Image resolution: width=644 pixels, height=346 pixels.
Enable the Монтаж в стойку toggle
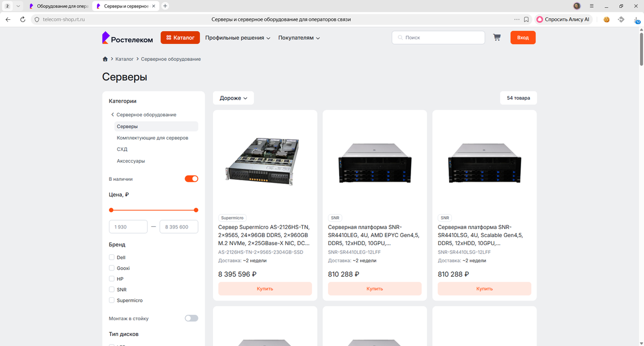click(x=192, y=318)
